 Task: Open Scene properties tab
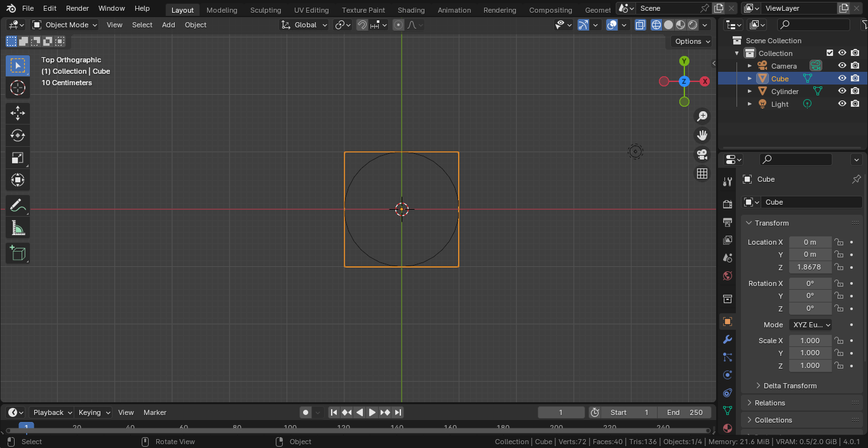pos(728,258)
